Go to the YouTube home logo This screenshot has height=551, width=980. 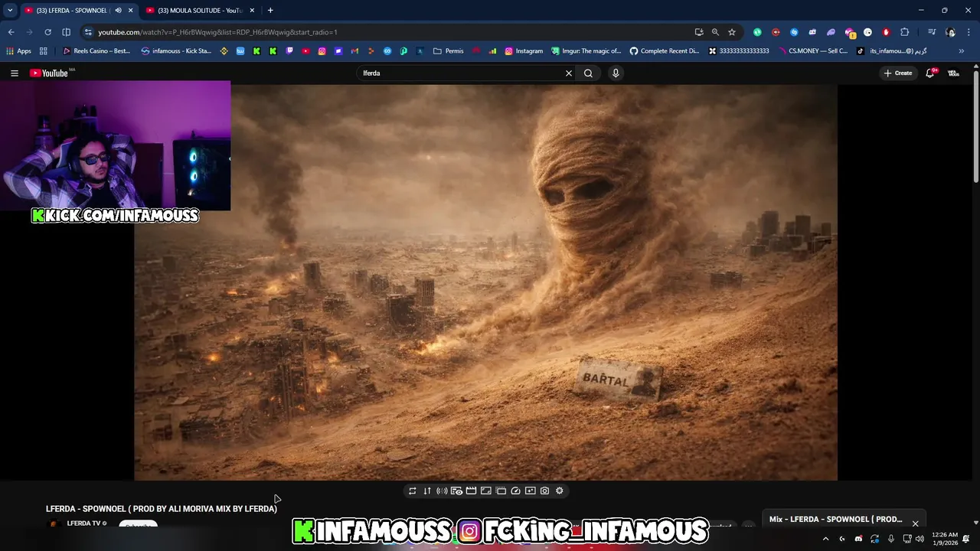click(49, 73)
